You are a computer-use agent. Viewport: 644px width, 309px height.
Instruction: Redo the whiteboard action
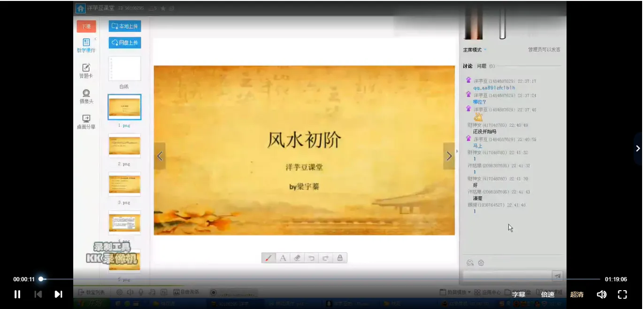[325, 258]
